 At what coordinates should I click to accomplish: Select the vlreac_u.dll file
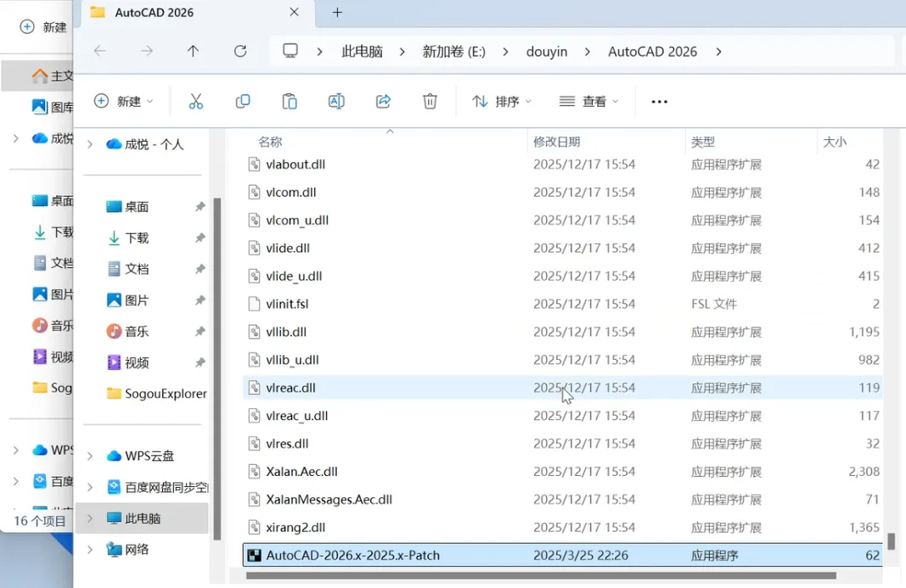tap(563, 416)
